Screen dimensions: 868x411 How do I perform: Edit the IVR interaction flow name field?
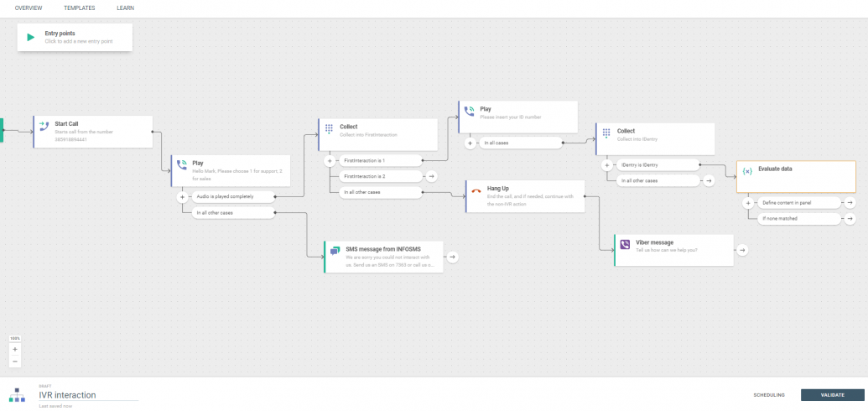89,395
